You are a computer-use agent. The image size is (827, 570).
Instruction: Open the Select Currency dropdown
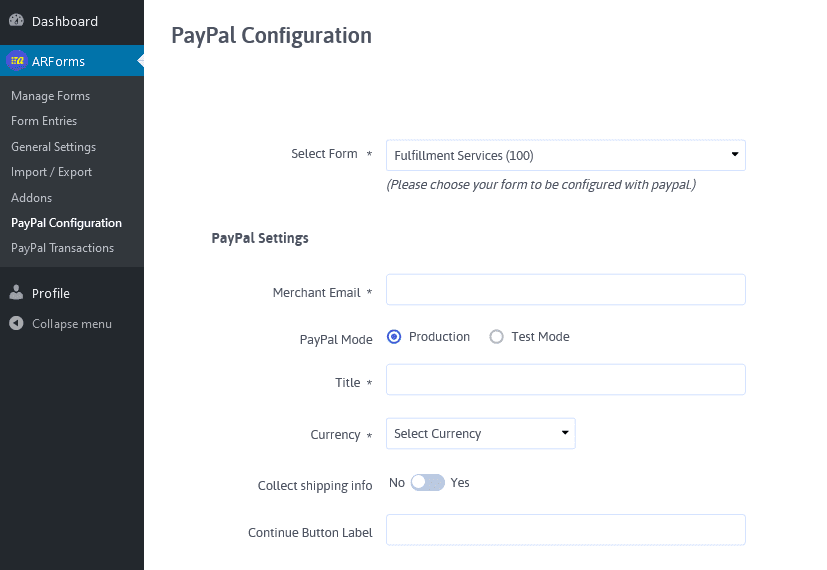pos(480,433)
